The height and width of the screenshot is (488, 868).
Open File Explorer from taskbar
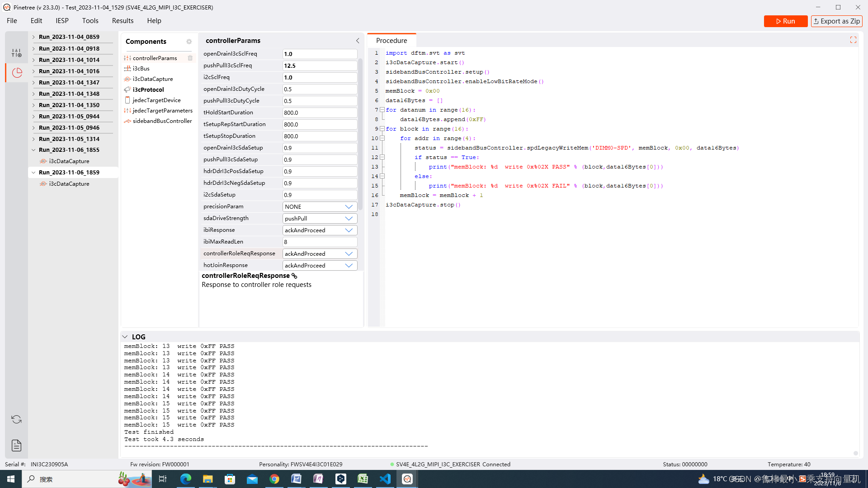tap(208, 479)
